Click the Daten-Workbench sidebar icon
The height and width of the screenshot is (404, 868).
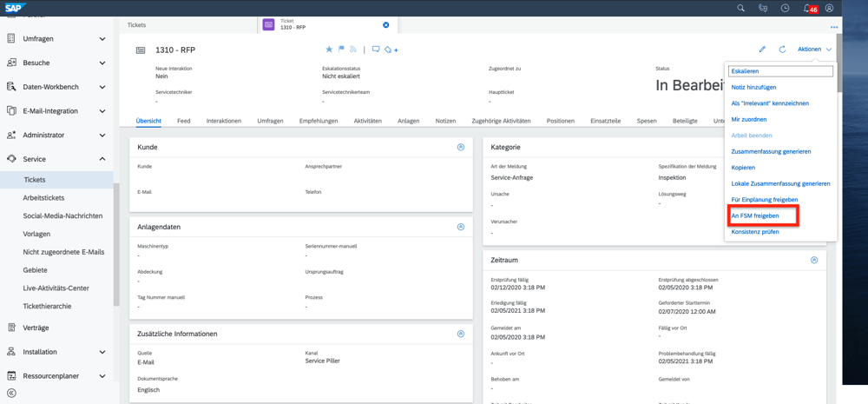point(11,87)
